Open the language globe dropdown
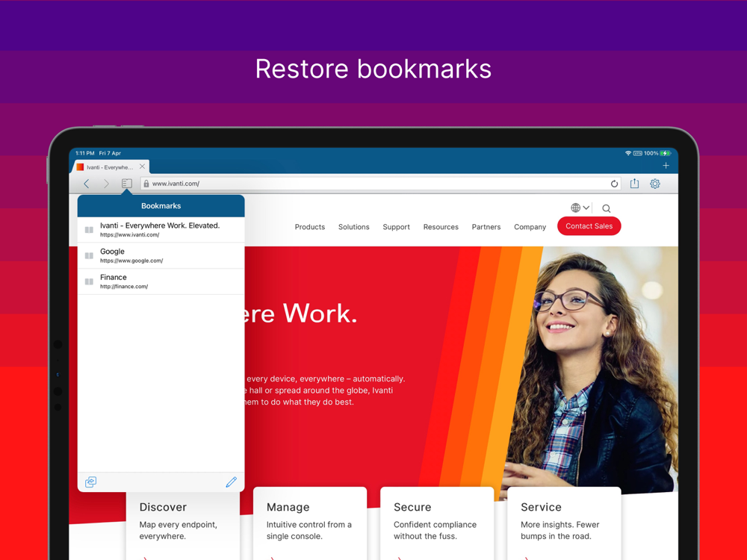 coord(580,208)
